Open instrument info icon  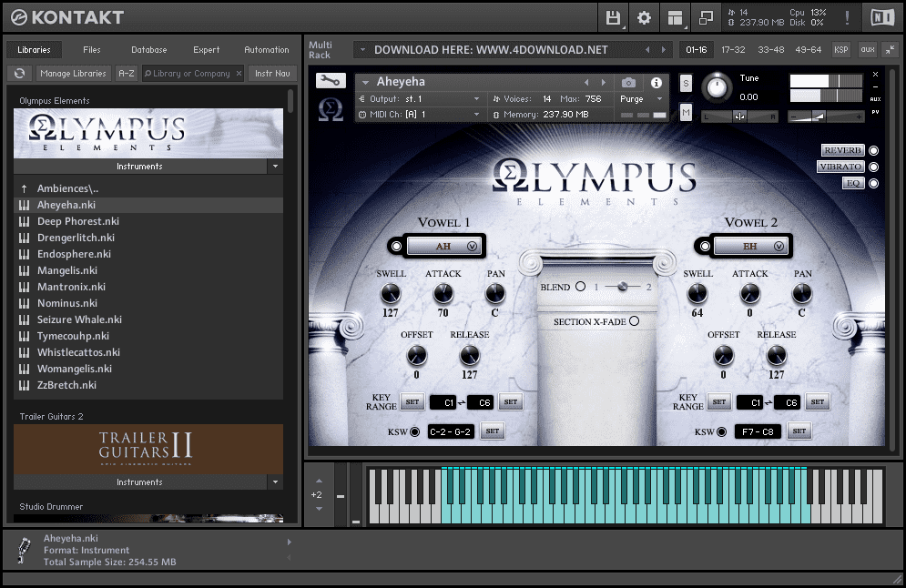(x=657, y=83)
